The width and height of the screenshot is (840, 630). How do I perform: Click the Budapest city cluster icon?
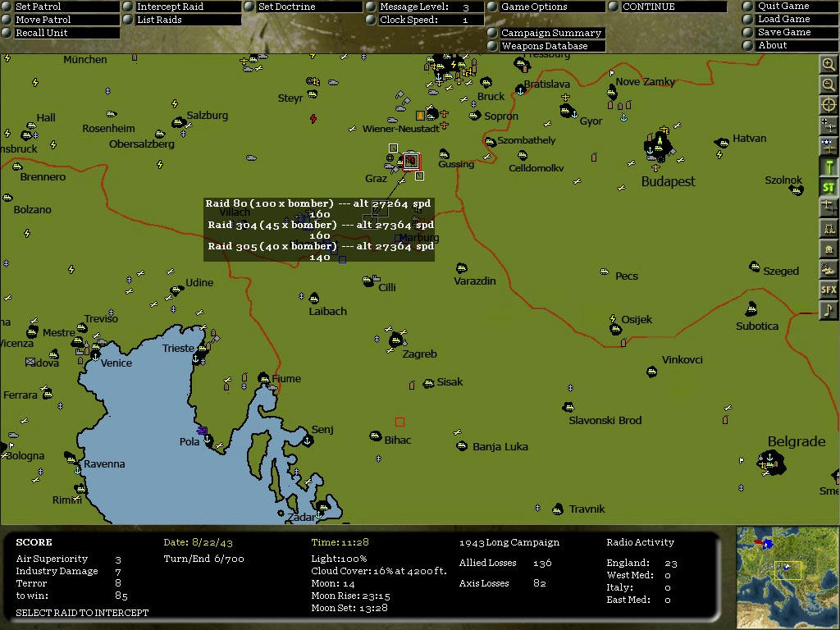[659, 146]
